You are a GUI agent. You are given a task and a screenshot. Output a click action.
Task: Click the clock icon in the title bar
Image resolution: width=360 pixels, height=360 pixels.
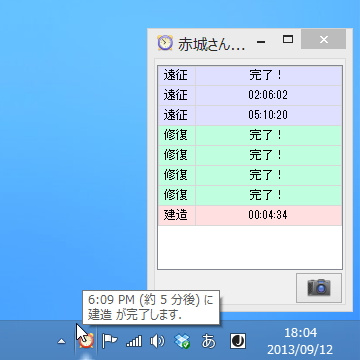[x=165, y=43]
